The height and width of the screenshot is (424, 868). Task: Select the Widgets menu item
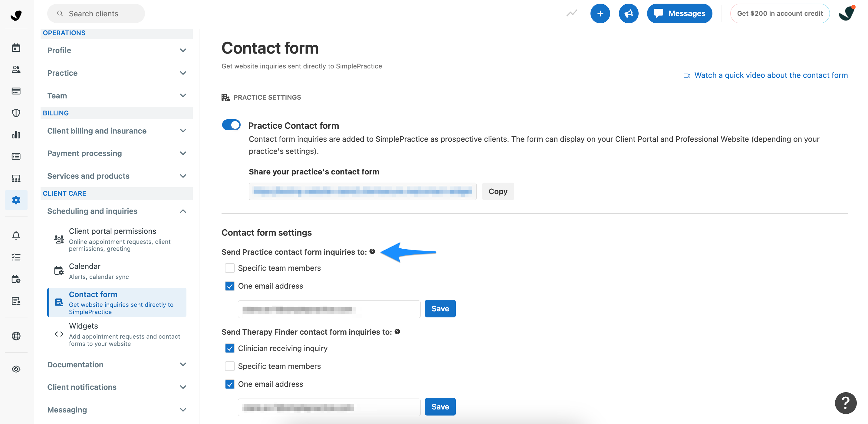pos(83,326)
